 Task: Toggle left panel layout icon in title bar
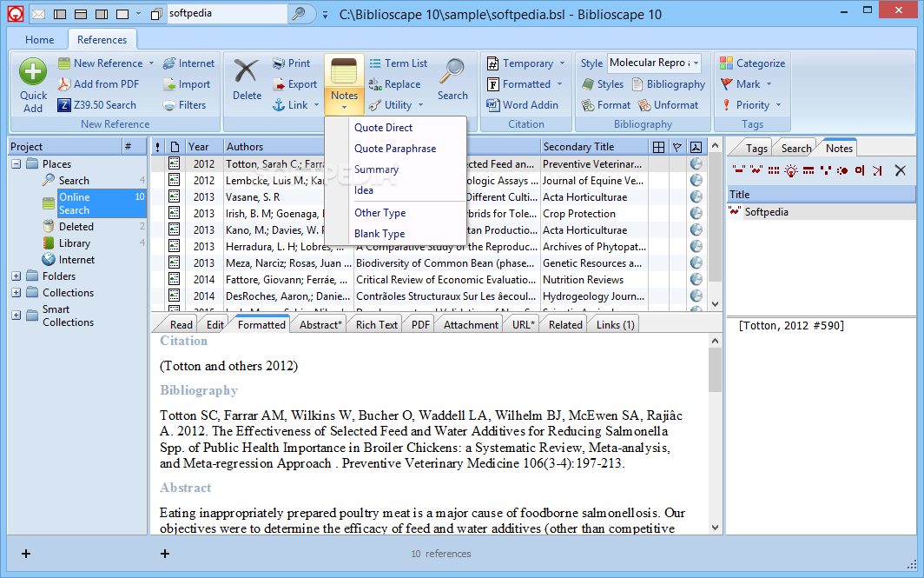click(x=60, y=14)
